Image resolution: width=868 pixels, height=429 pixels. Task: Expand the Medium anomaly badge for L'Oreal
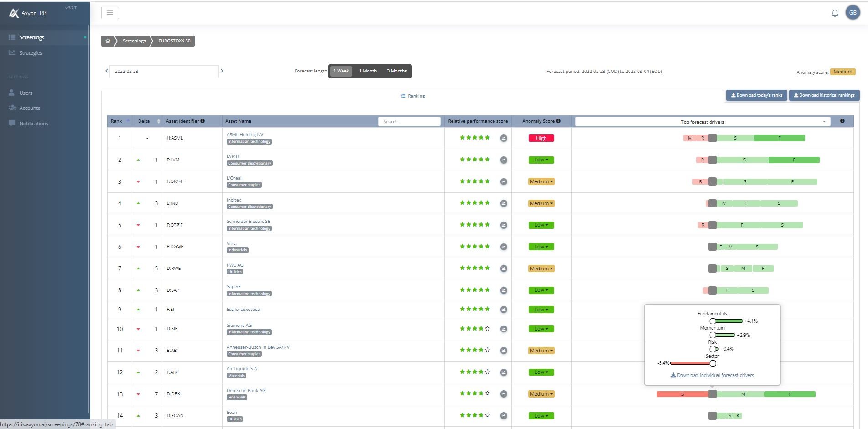(x=541, y=181)
